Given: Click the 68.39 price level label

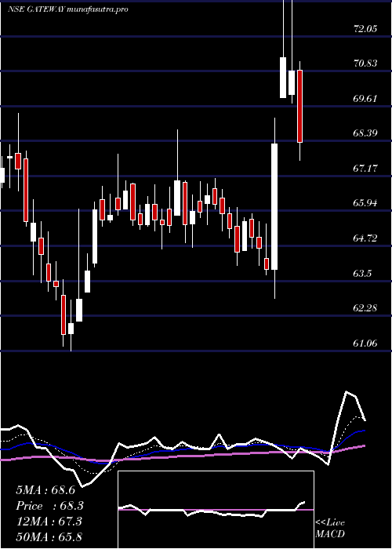Looking at the screenshot, I should click(365, 133).
